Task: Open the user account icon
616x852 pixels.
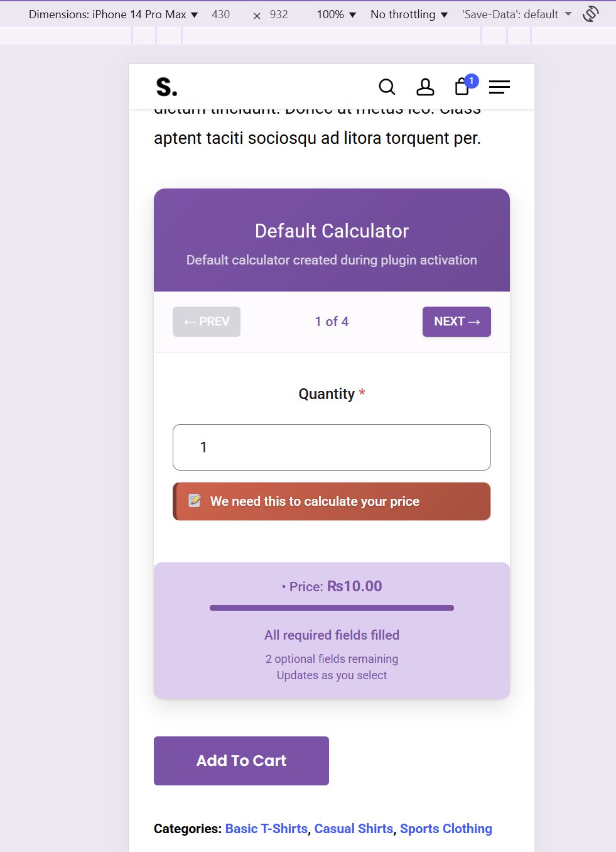Action: tap(425, 87)
